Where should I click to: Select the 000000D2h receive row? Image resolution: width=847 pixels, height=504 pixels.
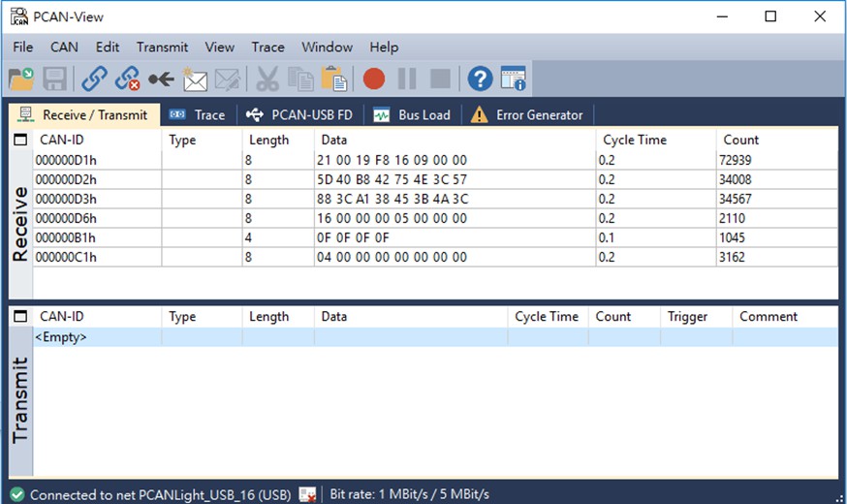point(435,180)
